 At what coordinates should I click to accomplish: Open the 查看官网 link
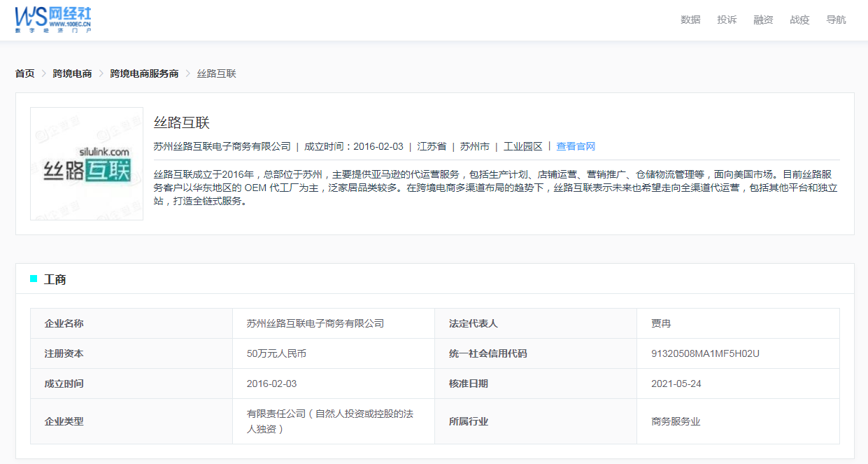[x=576, y=146]
